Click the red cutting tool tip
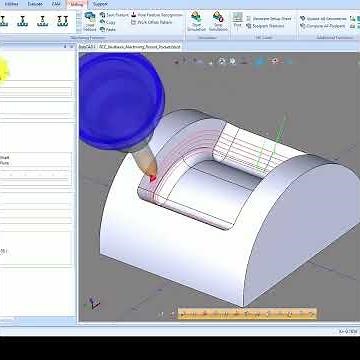The width and height of the screenshot is (360, 360). (x=153, y=178)
